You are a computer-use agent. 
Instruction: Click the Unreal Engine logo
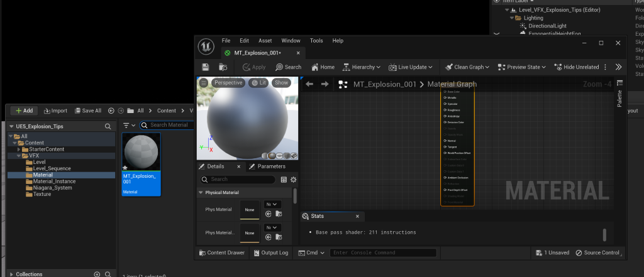(x=206, y=46)
